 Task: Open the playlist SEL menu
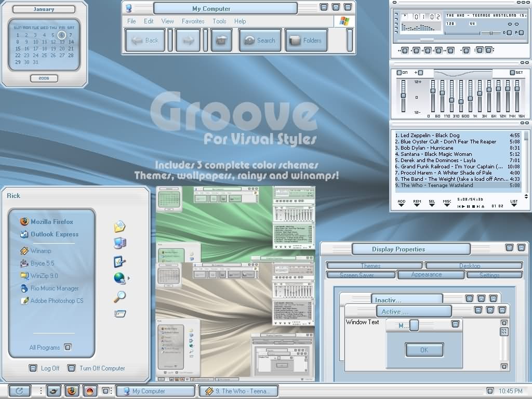[432, 203]
